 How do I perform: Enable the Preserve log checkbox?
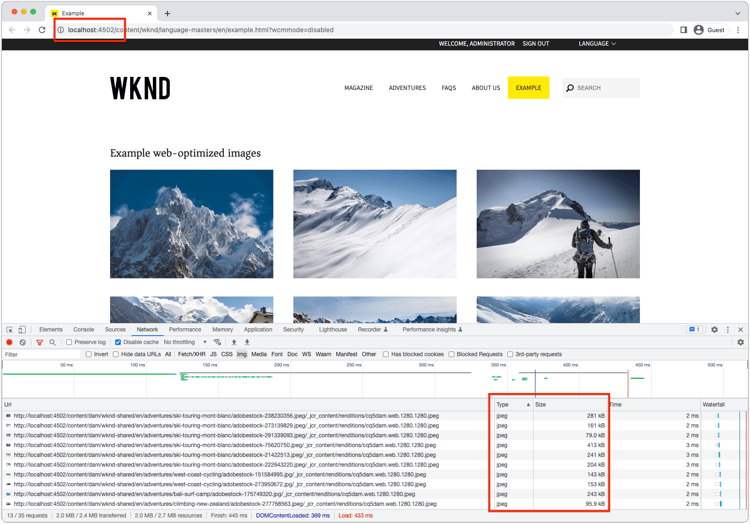pos(69,342)
